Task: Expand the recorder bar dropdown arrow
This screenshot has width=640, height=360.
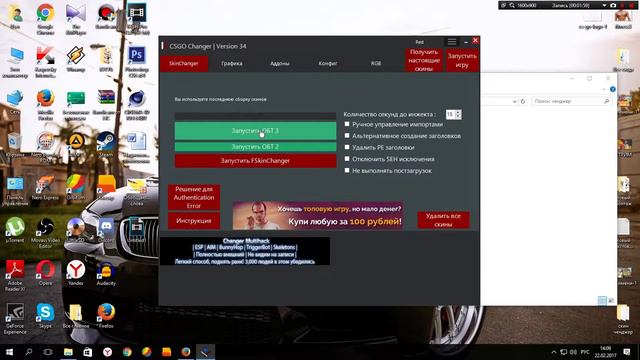Action: coord(604,5)
